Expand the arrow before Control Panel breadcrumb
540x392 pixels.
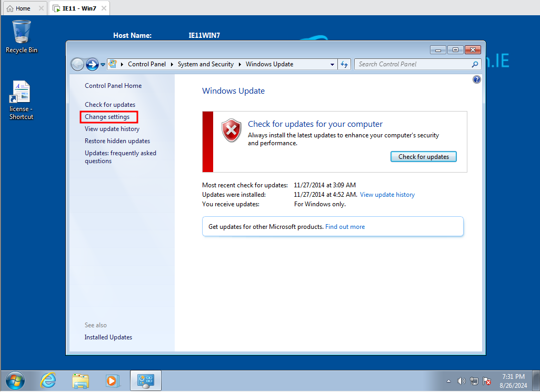(122, 64)
